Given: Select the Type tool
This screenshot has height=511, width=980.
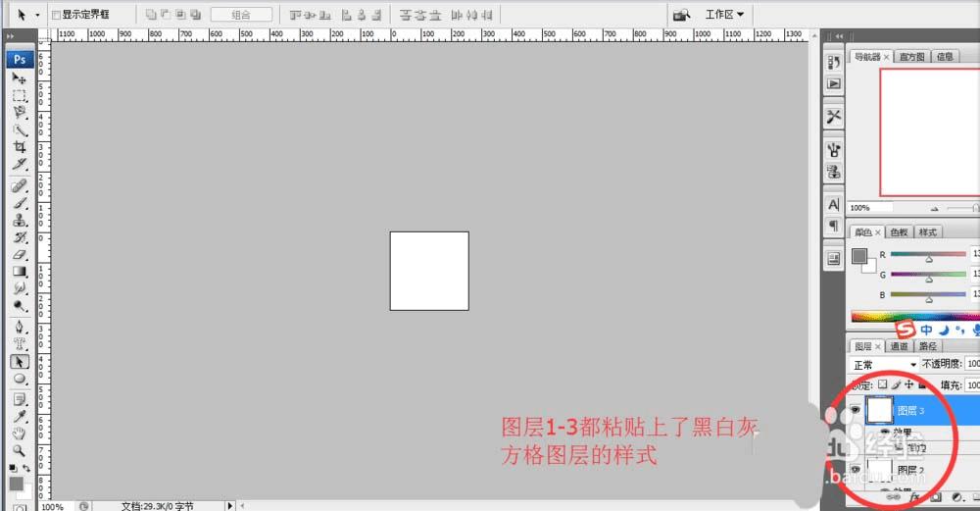Looking at the screenshot, I should [20, 344].
